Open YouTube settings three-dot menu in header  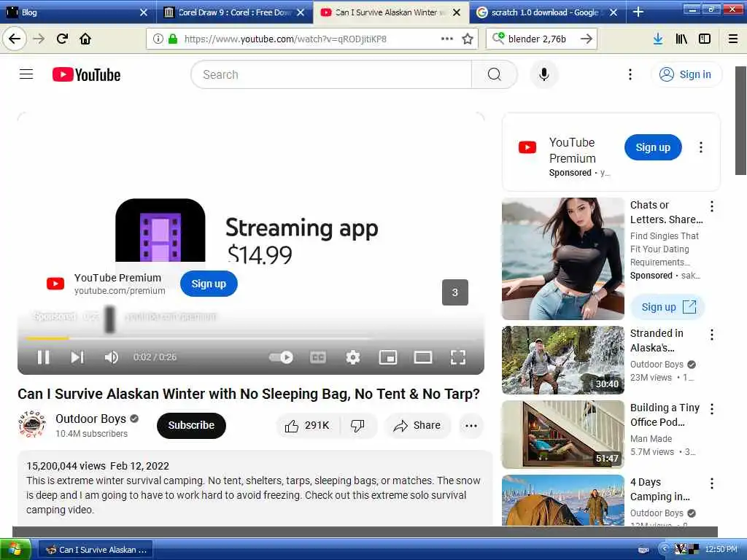(x=630, y=74)
